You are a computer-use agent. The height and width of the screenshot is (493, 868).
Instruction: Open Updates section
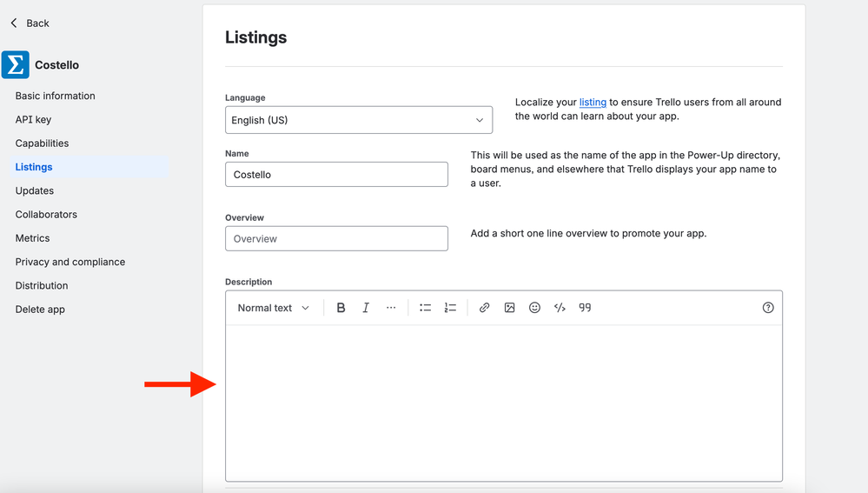click(35, 190)
